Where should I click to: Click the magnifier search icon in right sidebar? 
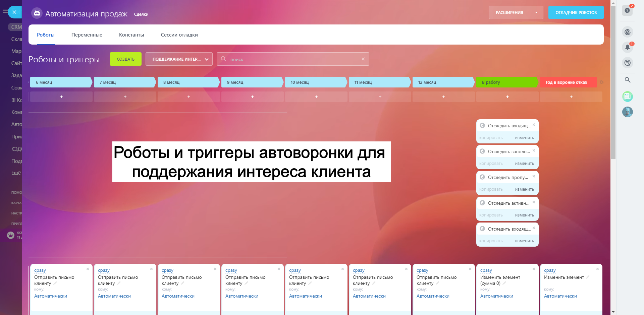(628, 80)
